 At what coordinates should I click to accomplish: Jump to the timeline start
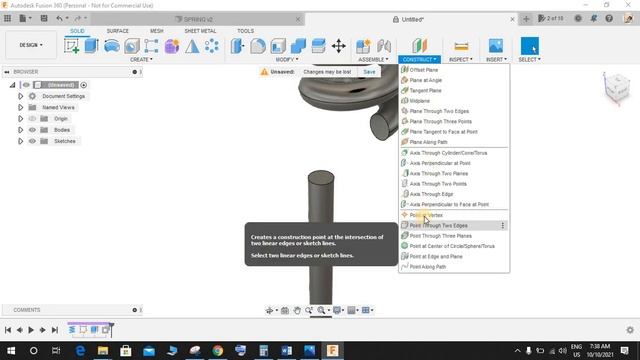[x=8, y=330]
